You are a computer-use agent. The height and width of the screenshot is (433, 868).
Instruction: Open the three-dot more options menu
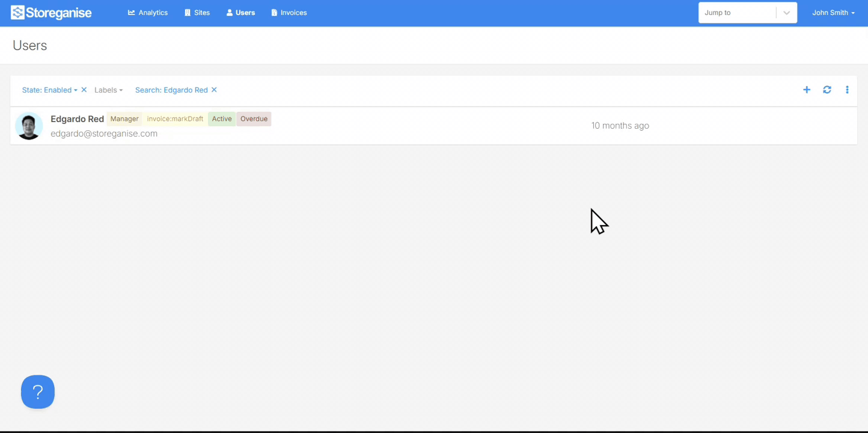coord(847,90)
